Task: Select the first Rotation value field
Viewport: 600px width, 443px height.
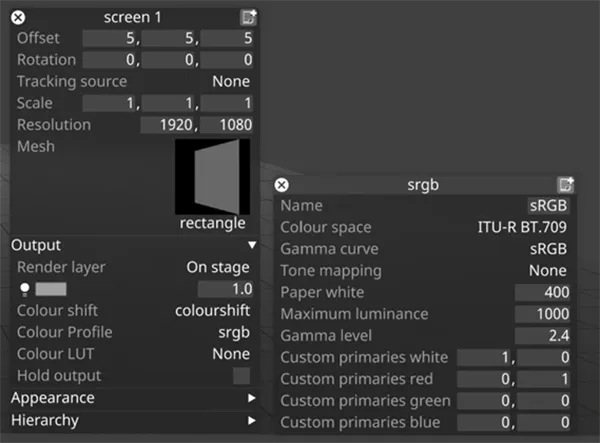Action: point(111,60)
